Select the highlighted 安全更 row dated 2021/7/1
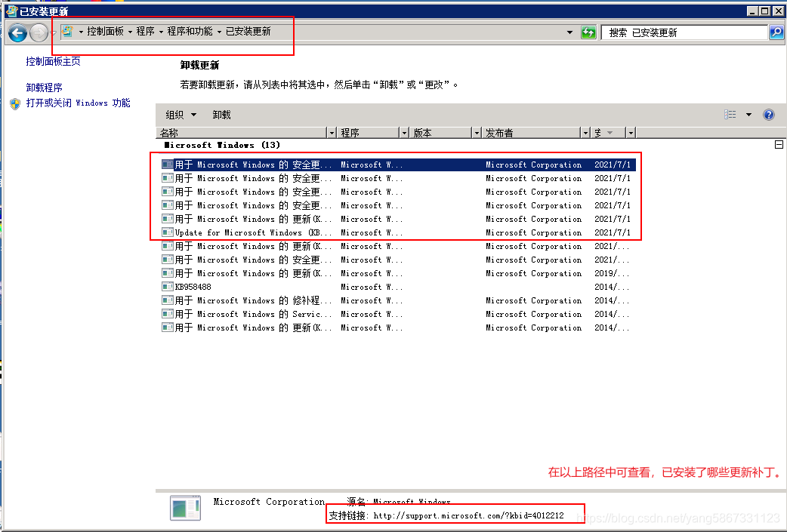 click(399, 165)
